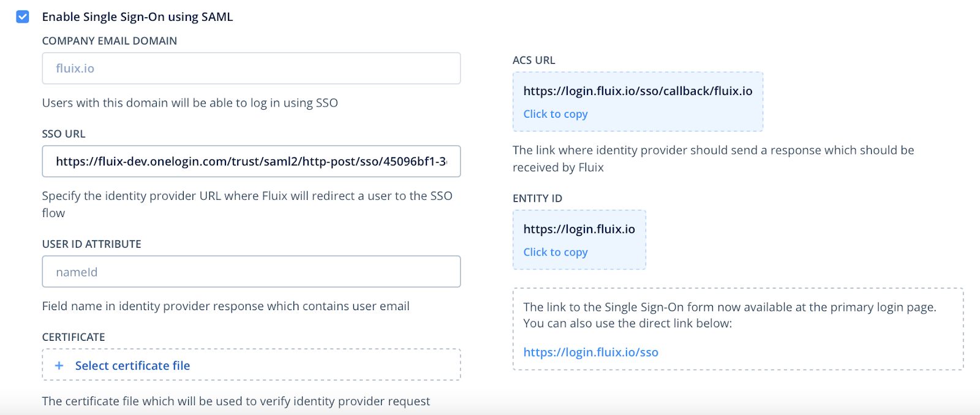This screenshot has width=980, height=415.
Task: Copy ACS URL via Click to copy
Action: coord(555,114)
